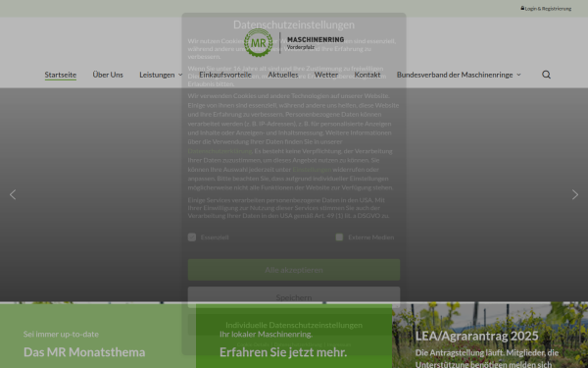Viewport: 588px width, 368px height.
Task: Click the search magnifier icon
Action: click(547, 75)
